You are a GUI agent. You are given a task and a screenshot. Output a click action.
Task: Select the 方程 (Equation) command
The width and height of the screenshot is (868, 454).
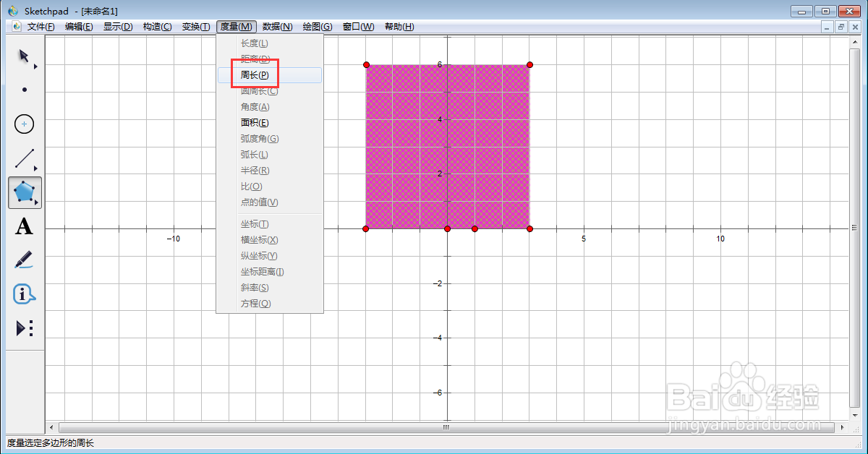pyautogui.click(x=254, y=303)
